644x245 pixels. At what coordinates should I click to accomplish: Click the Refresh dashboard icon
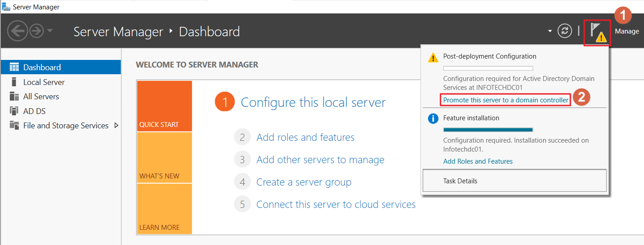tap(565, 31)
